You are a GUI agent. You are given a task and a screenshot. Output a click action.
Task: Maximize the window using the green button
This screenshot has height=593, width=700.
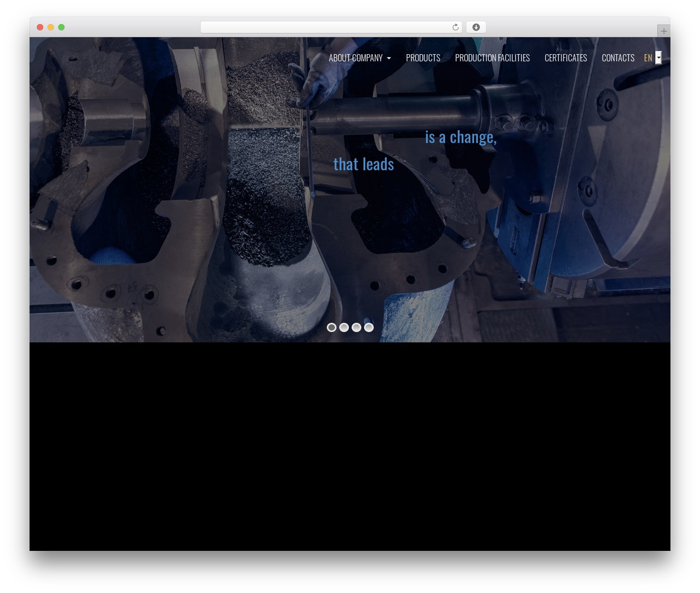tap(61, 27)
